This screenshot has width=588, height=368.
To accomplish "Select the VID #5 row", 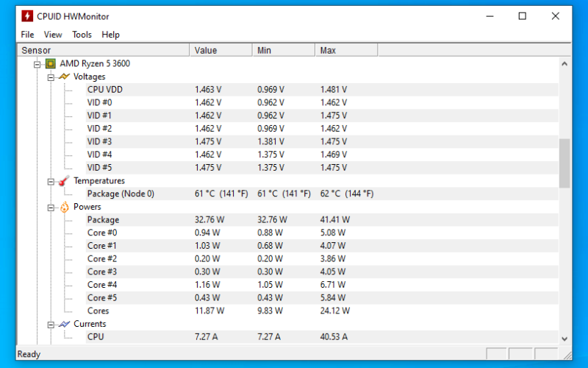I will [322, 168].
